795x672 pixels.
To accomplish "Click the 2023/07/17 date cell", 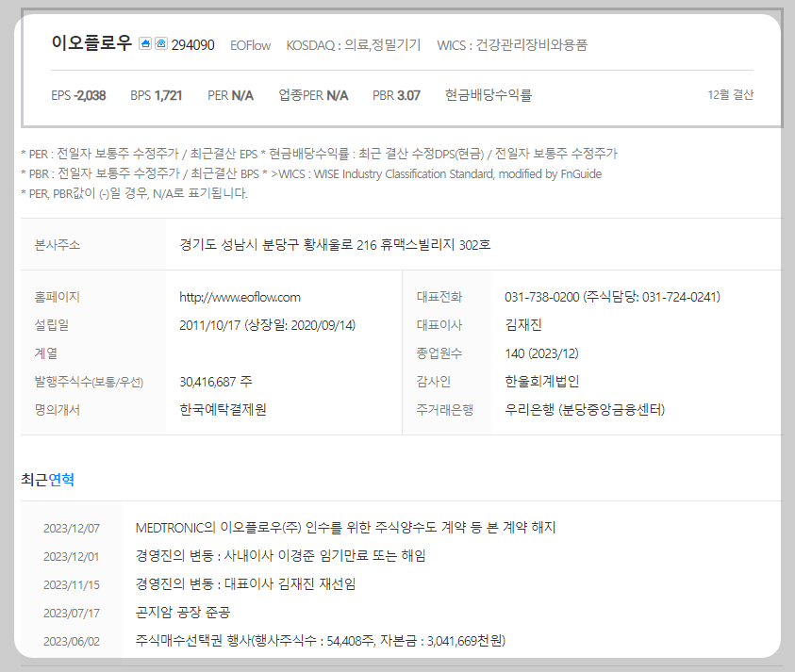I will [x=72, y=614].
